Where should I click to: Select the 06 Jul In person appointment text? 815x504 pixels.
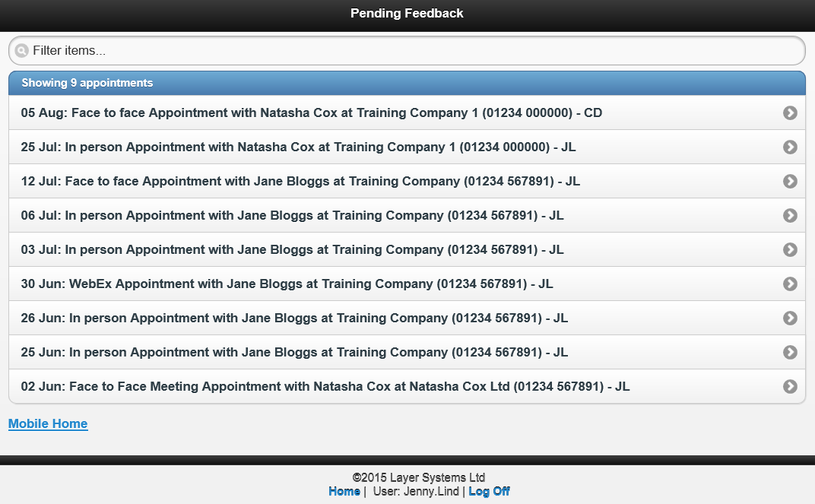[292, 216]
